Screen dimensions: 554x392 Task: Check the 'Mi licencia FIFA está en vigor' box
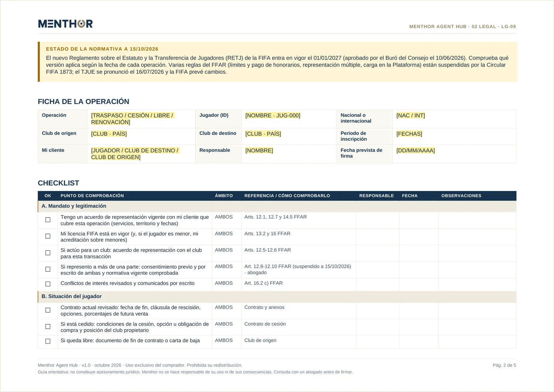tap(48, 236)
